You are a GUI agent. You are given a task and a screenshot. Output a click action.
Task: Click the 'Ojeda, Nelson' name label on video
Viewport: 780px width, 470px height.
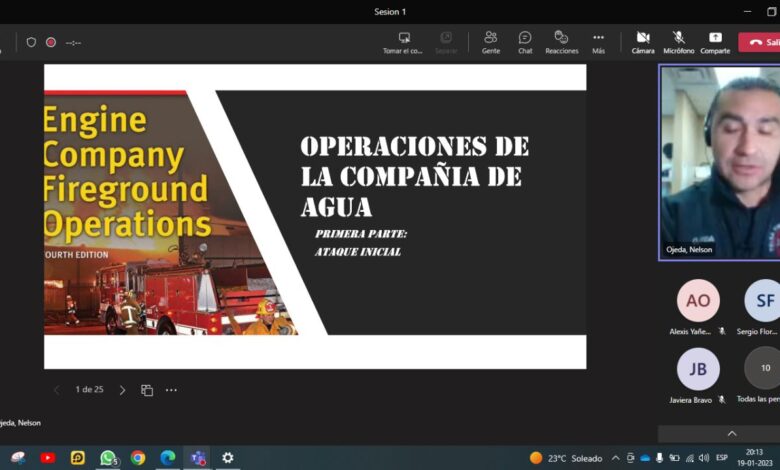point(689,250)
